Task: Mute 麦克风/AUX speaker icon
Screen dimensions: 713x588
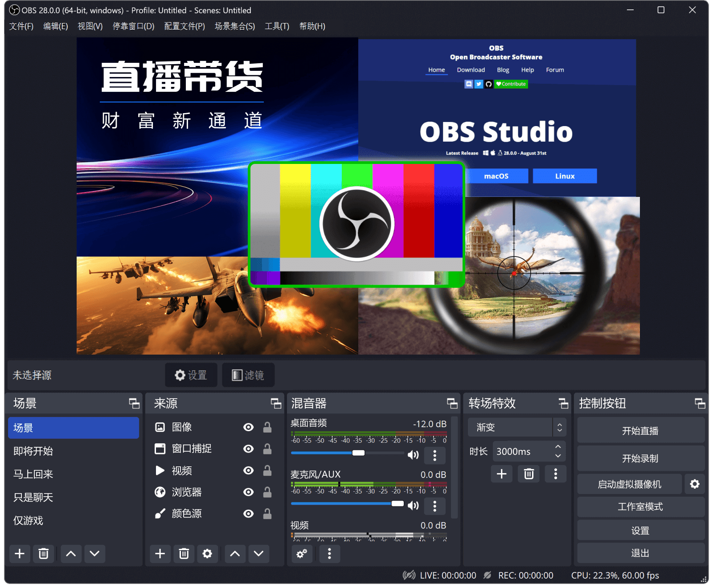Action: (413, 506)
